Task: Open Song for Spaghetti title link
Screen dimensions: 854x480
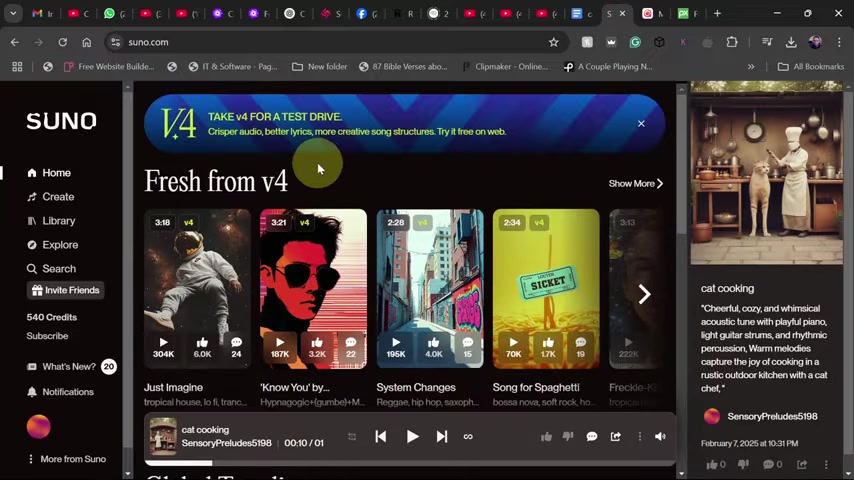Action: click(x=536, y=387)
